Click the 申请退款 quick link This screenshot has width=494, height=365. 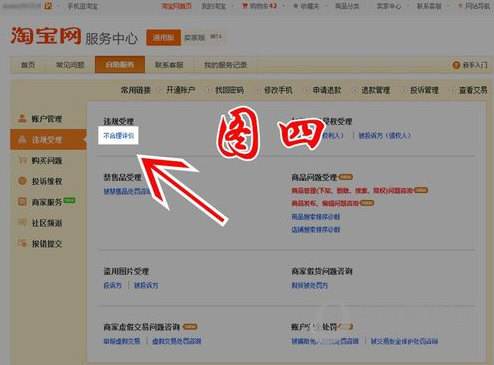coord(327,90)
